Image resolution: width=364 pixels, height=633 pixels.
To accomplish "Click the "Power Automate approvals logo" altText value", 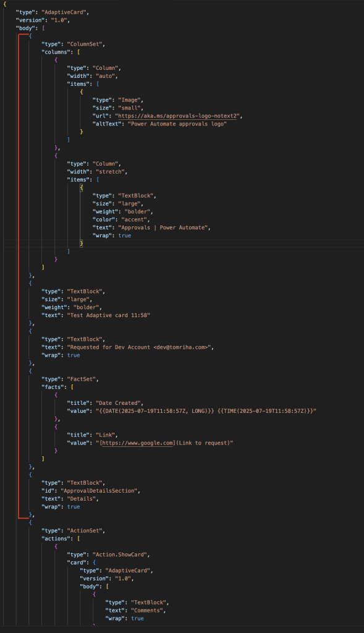I will pyautogui.click(x=177, y=124).
